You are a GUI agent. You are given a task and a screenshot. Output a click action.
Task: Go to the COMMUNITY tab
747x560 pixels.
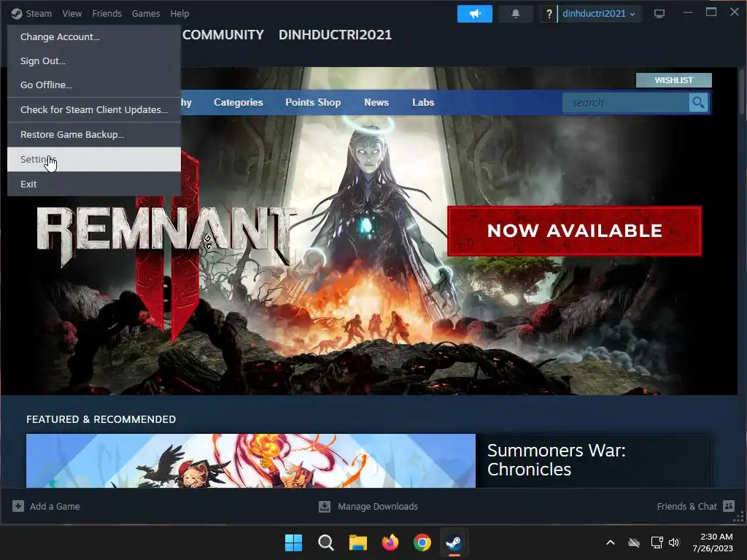click(x=223, y=35)
